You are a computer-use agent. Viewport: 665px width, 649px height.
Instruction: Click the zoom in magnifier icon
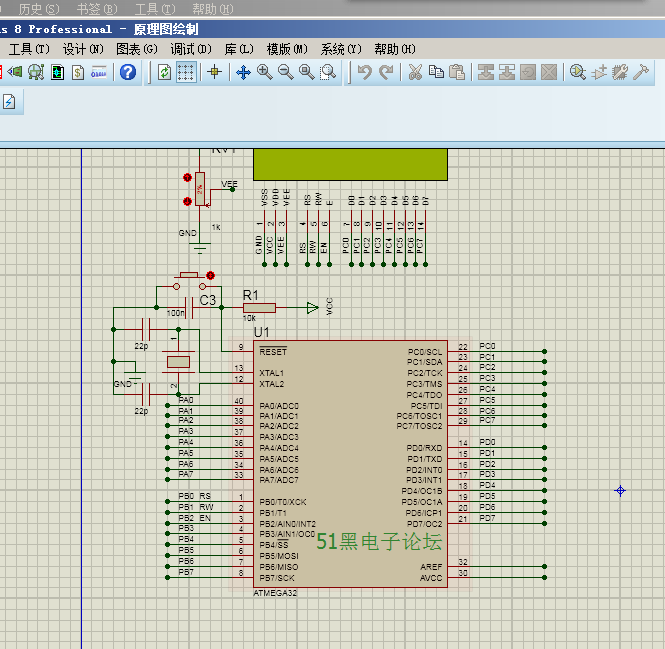(x=264, y=72)
